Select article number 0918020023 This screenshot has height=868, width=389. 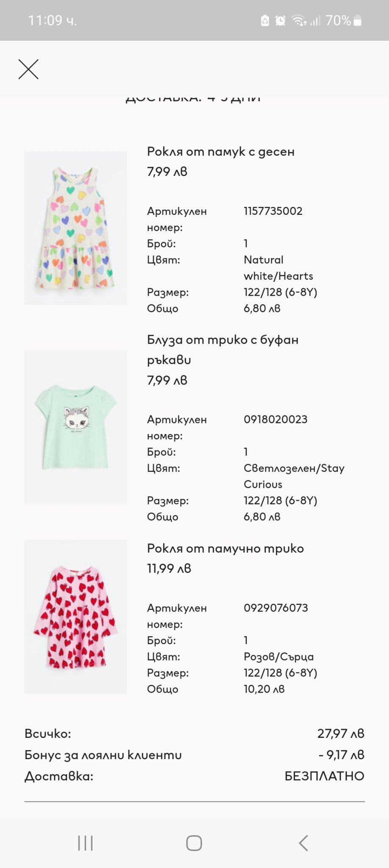(275, 420)
